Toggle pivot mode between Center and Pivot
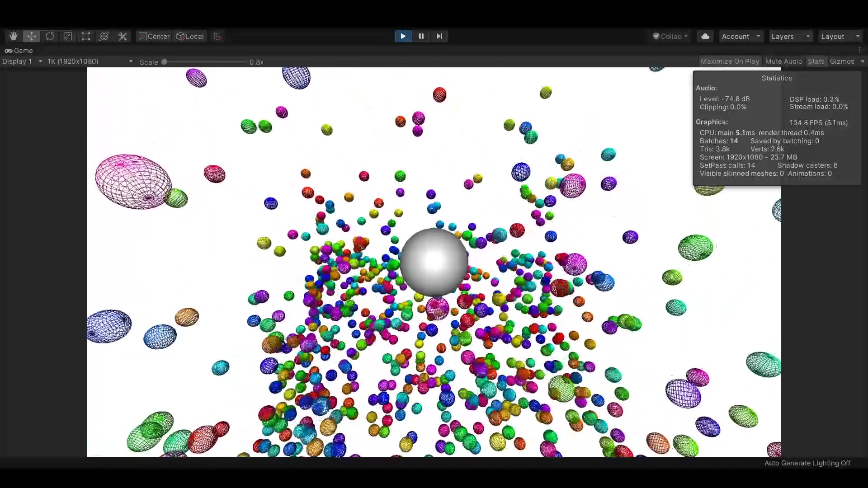Viewport: 868px width, 488px height. coord(154,36)
